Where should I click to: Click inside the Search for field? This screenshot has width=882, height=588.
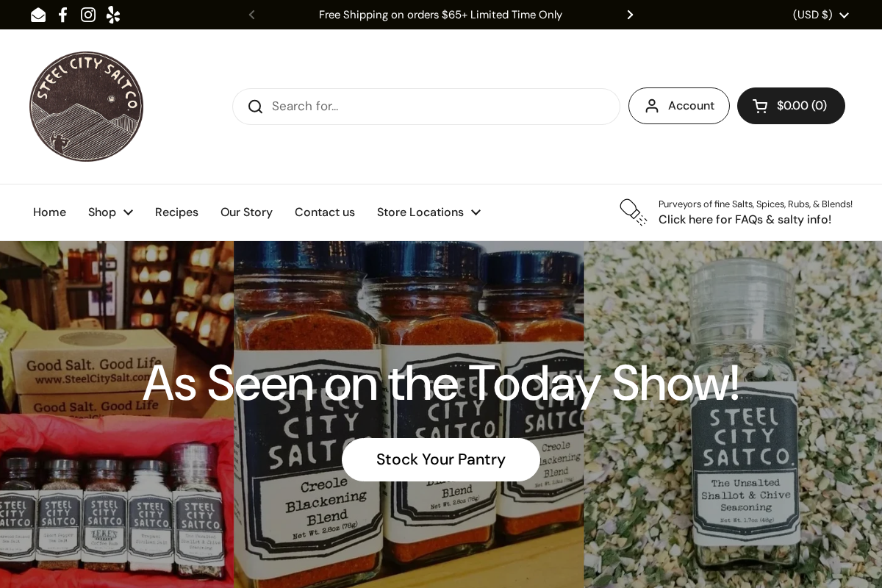(367, 107)
